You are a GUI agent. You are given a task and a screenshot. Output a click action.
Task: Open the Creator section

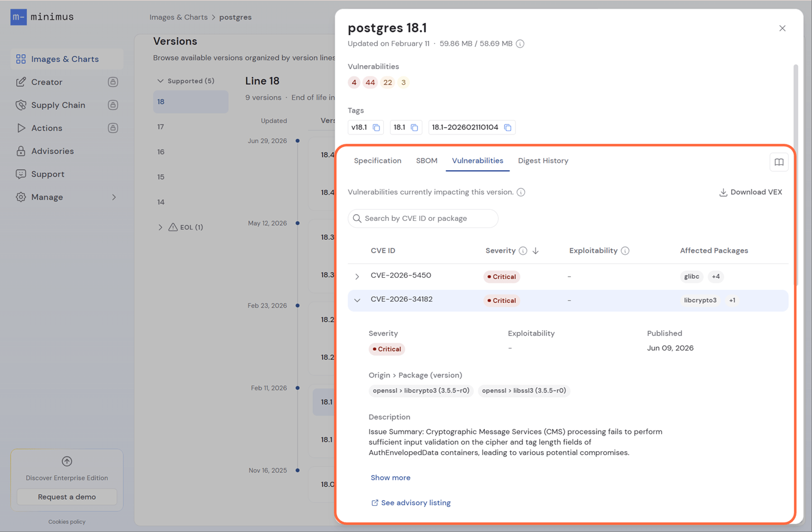[x=47, y=82]
